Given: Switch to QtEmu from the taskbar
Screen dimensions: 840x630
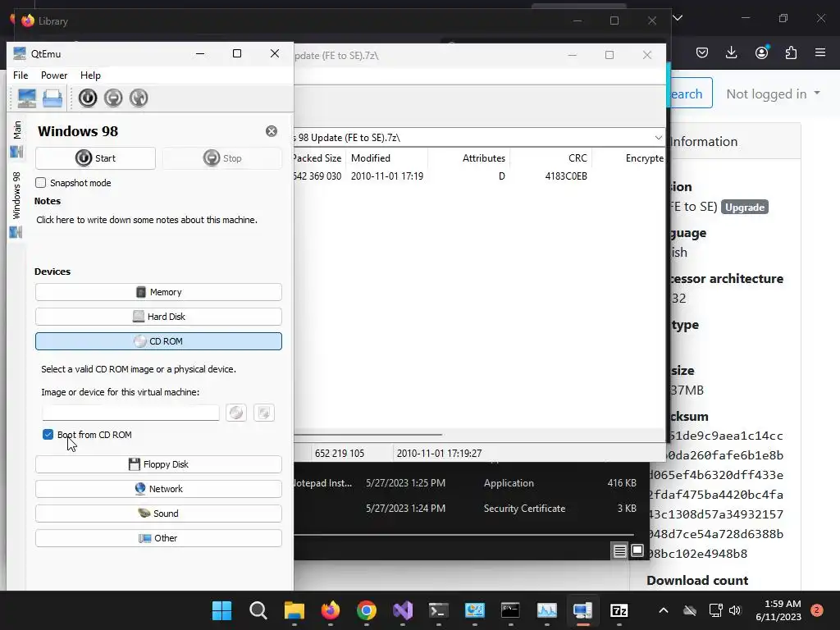Looking at the screenshot, I should pyautogui.click(x=583, y=610).
